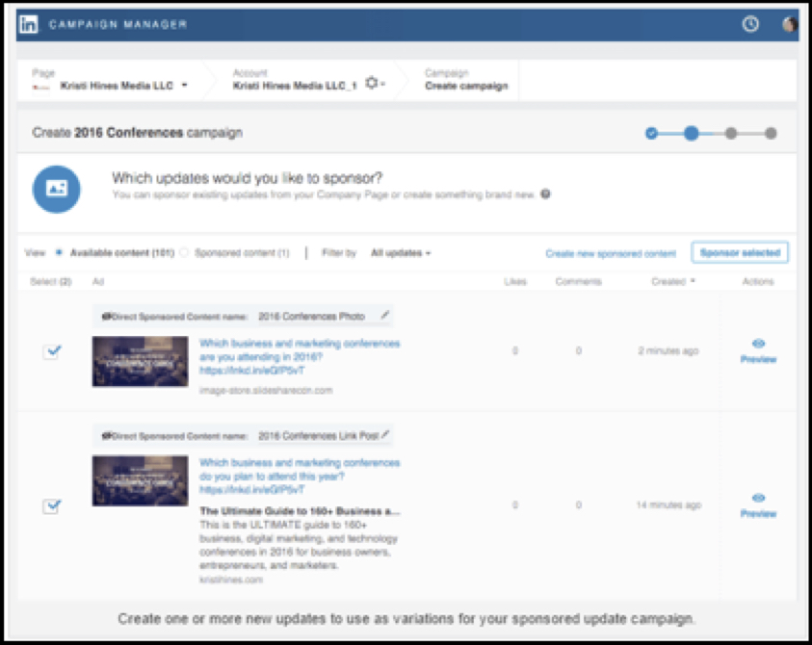Image resolution: width=812 pixels, height=645 pixels.
Task: Open account settings gear icon
Action: [x=371, y=83]
